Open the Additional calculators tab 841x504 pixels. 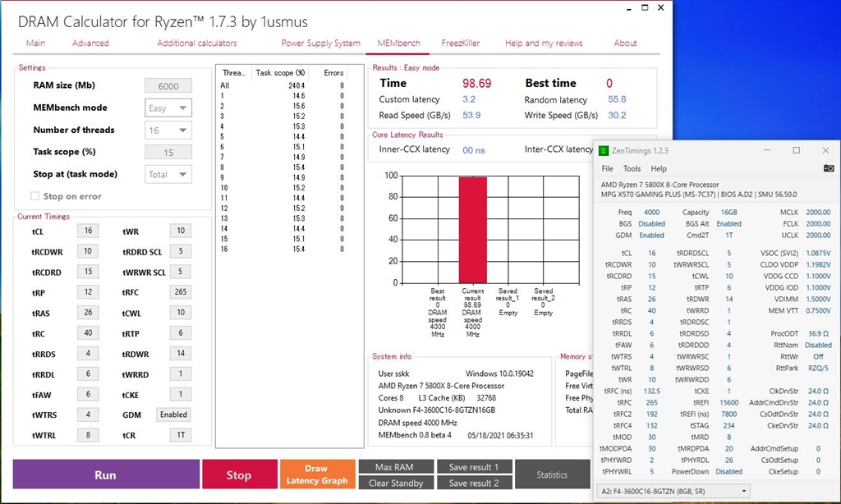click(197, 43)
